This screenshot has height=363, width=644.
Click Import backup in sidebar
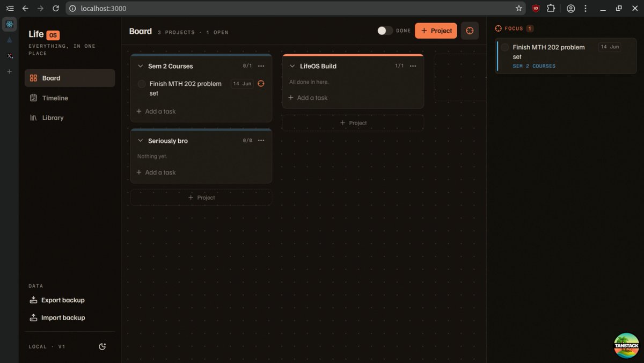coord(57,318)
